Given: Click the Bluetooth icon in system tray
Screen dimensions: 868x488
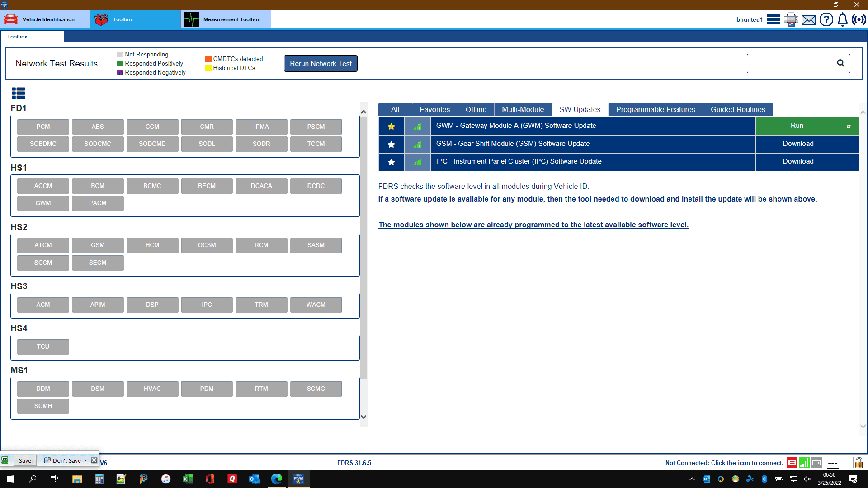Looking at the screenshot, I should click(764, 479).
